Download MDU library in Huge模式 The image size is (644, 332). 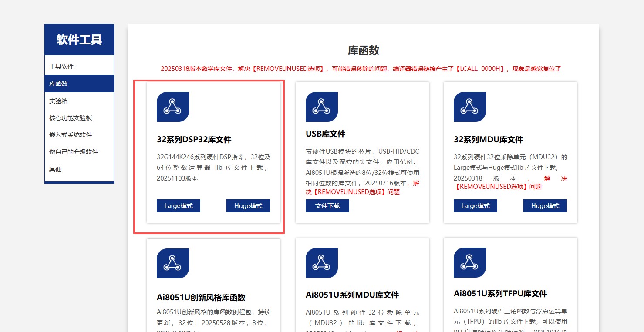point(545,206)
